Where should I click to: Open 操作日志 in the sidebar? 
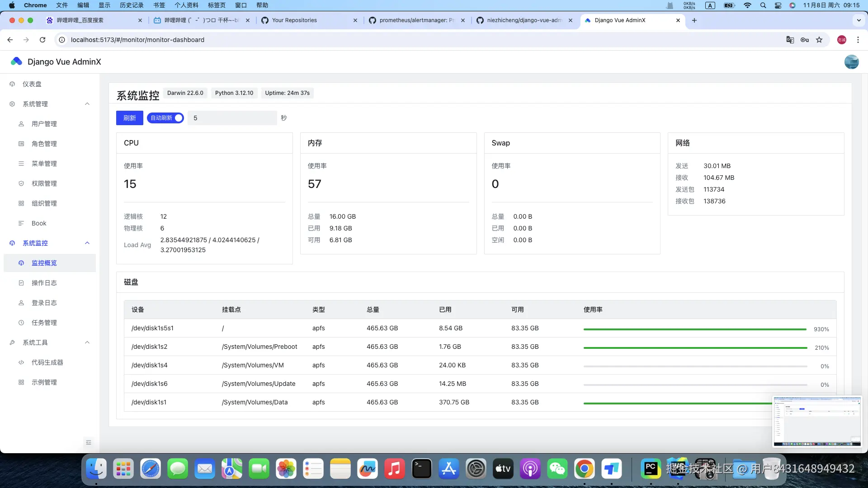click(x=44, y=283)
